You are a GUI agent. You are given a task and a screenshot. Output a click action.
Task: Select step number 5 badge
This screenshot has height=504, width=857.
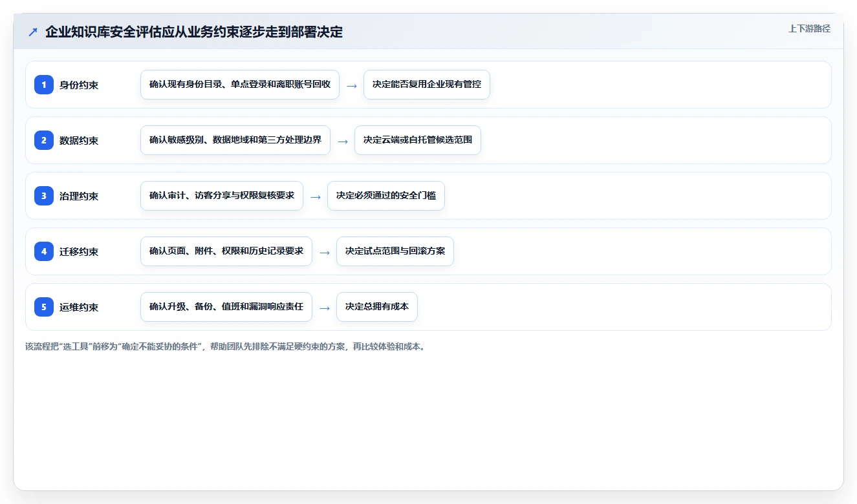pyautogui.click(x=44, y=307)
